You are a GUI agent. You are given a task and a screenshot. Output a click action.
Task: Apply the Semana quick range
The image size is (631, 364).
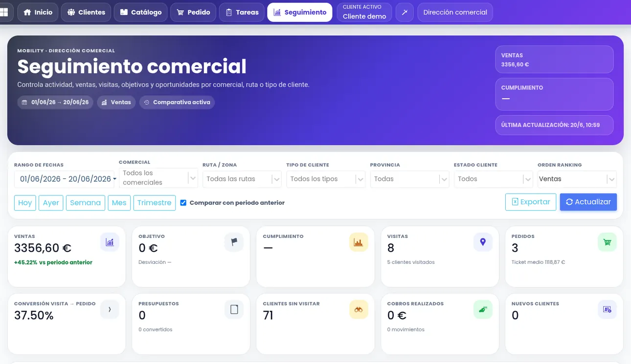[x=86, y=203]
